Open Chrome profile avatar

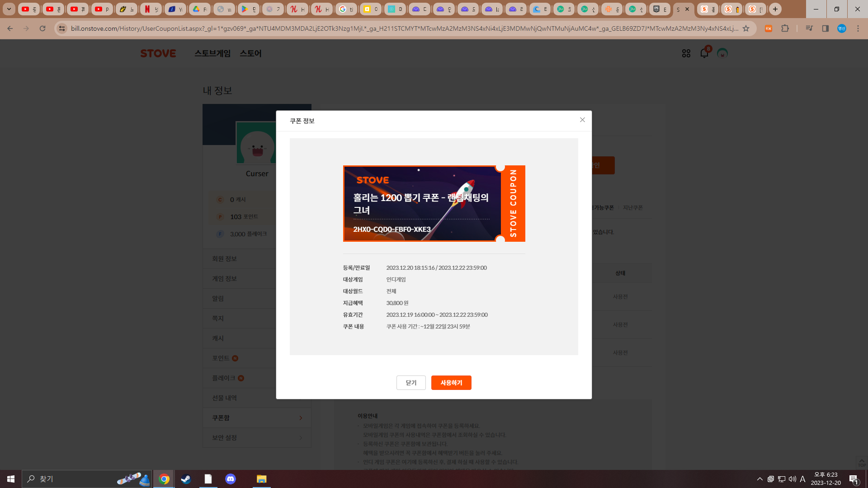point(841,28)
